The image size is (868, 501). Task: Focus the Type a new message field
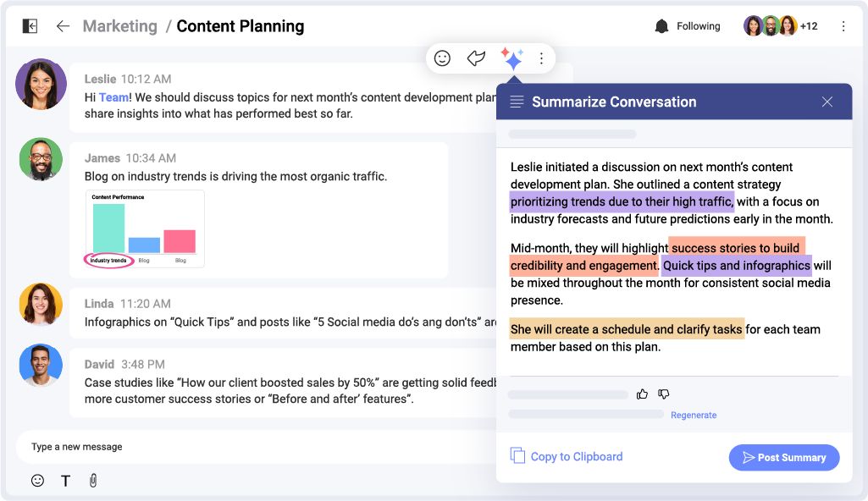tap(256, 447)
